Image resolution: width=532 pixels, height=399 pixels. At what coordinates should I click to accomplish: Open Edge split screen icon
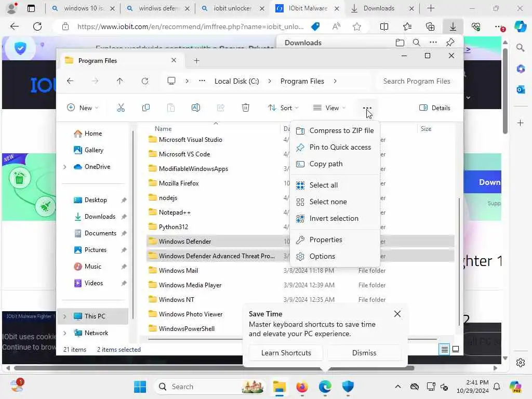point(384,26)
